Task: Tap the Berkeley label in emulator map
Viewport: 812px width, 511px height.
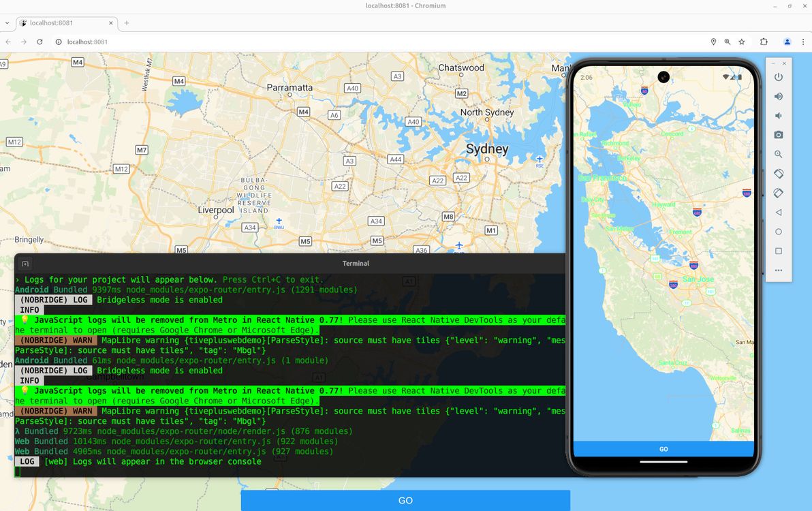Action: pos(628,158)
